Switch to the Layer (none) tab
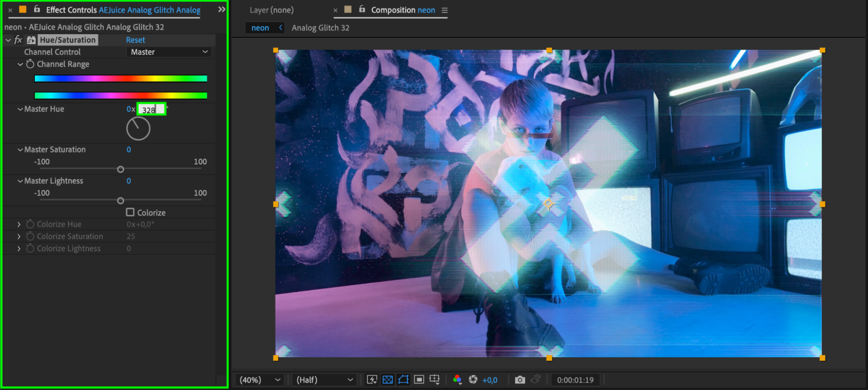 pyautogui.click(x=271, y=10)
